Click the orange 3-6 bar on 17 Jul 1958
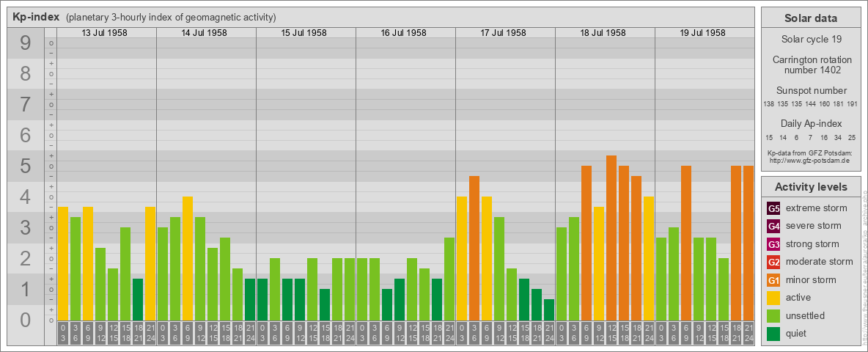 [474, 248]
